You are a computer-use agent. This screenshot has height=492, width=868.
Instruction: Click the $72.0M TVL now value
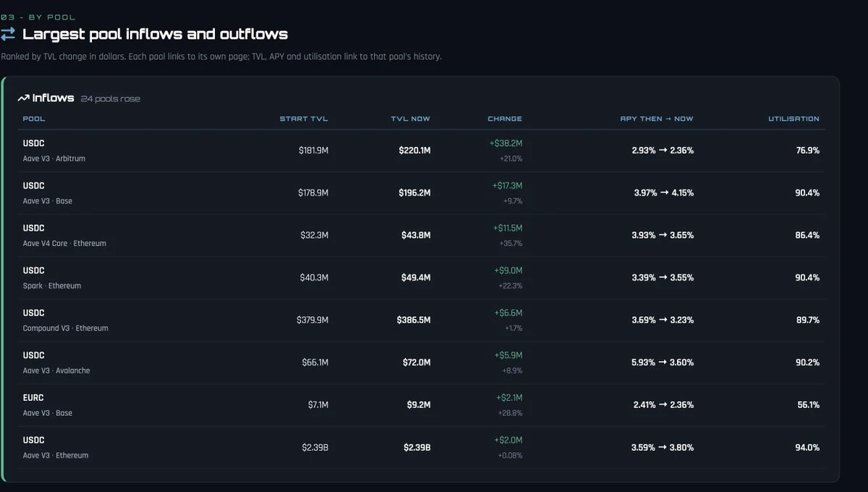[x=417, y=362]
